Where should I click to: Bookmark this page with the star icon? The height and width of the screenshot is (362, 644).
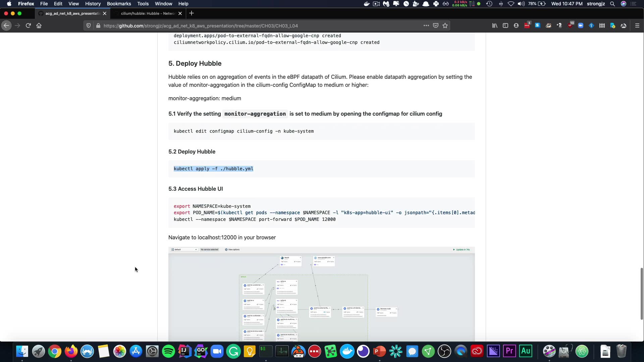coord(445,25)
